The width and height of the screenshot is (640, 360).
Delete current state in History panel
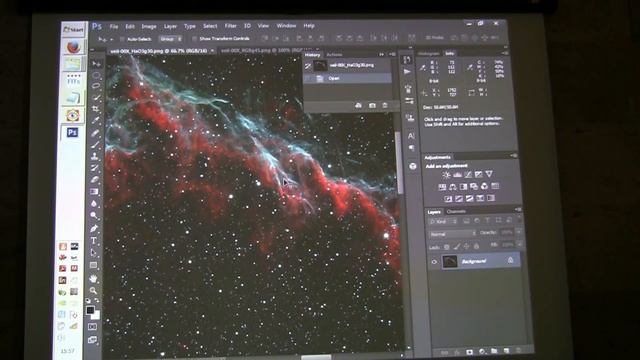tap(384, 106)
